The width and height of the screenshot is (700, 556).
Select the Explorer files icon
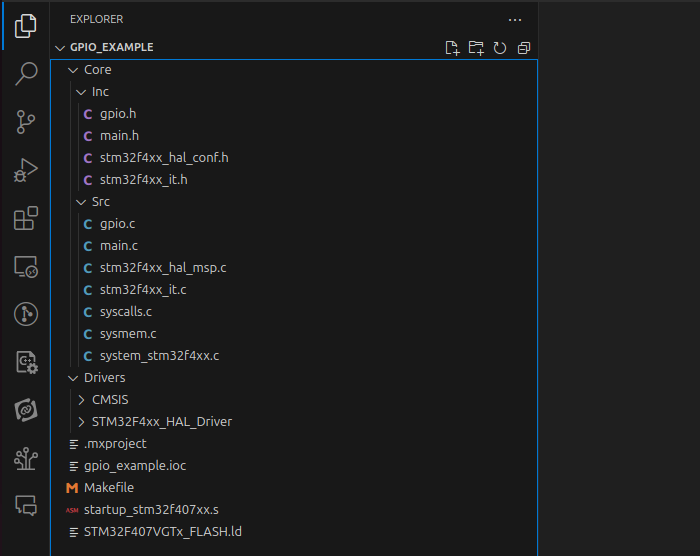pos(26,25)
